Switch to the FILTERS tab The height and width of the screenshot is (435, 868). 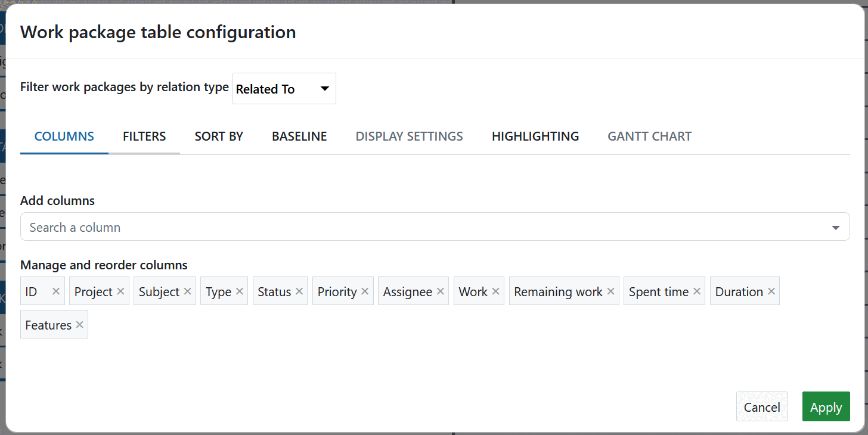click(x=144, y=136)
